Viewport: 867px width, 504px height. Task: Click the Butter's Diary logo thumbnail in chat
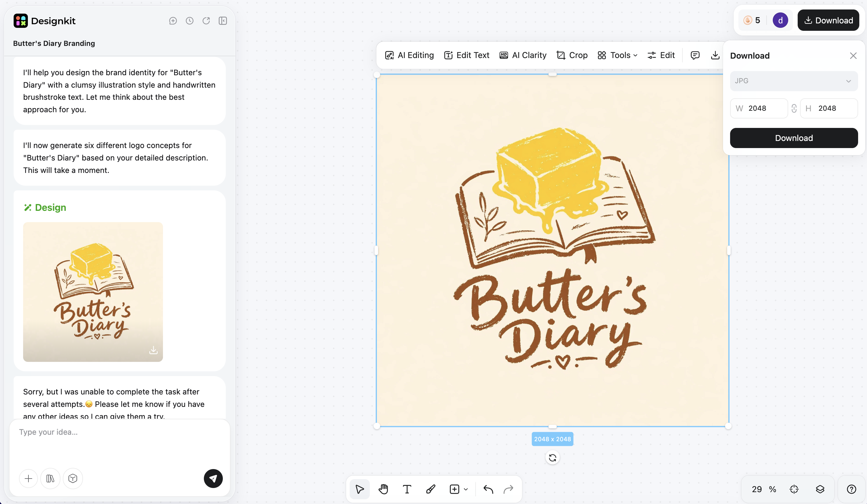click(x=93, y=292)
